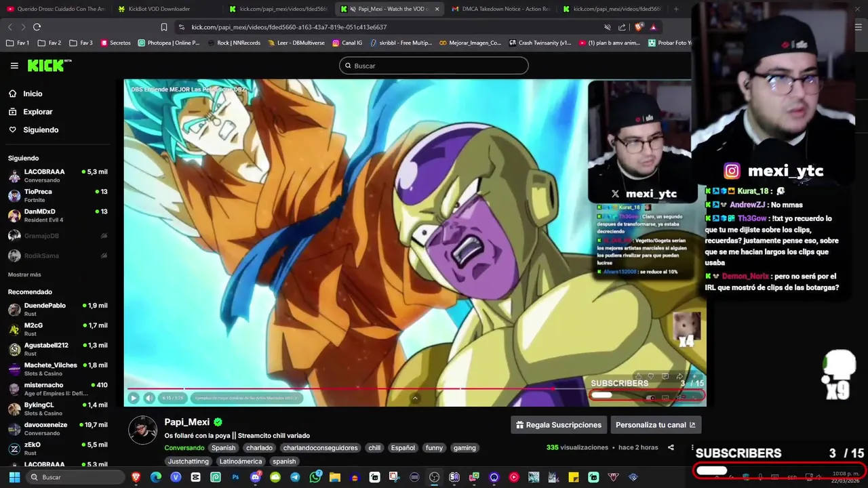Open TioPreca followed channel

[58, 195]
